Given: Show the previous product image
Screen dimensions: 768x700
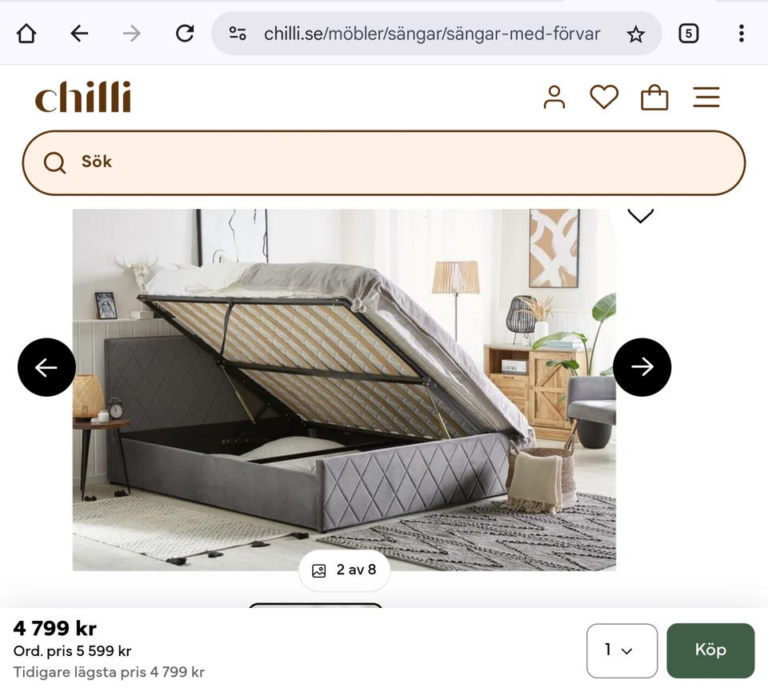Looking at the screenshot, I should click(x=46, y=367).
